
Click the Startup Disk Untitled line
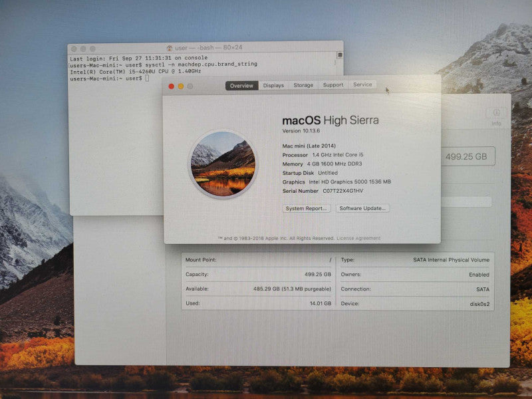tap(310, 173)
